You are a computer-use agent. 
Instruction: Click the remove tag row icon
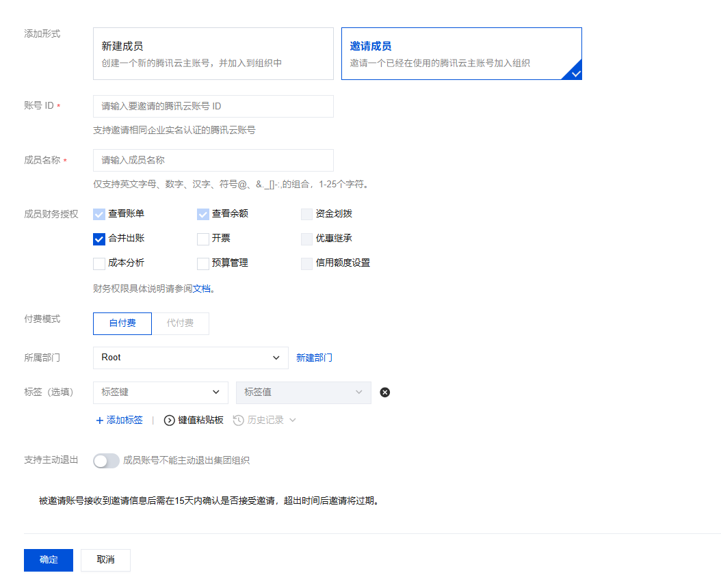pyautogui.click(x=385, y=392)
